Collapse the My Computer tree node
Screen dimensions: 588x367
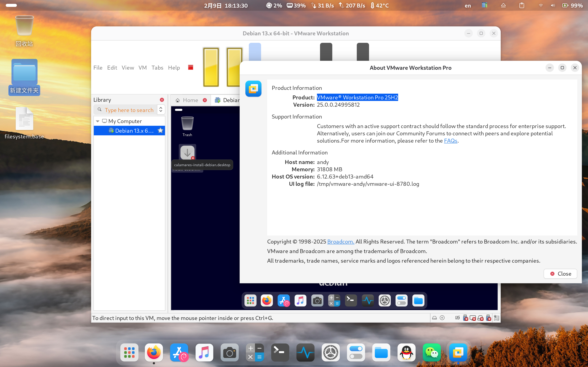click(x=98, y=121)
